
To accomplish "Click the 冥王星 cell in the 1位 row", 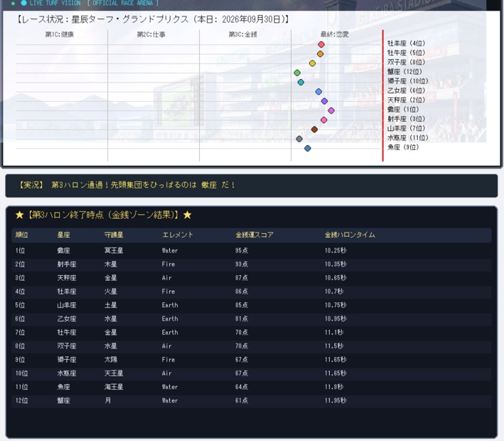I will (114, 250).
